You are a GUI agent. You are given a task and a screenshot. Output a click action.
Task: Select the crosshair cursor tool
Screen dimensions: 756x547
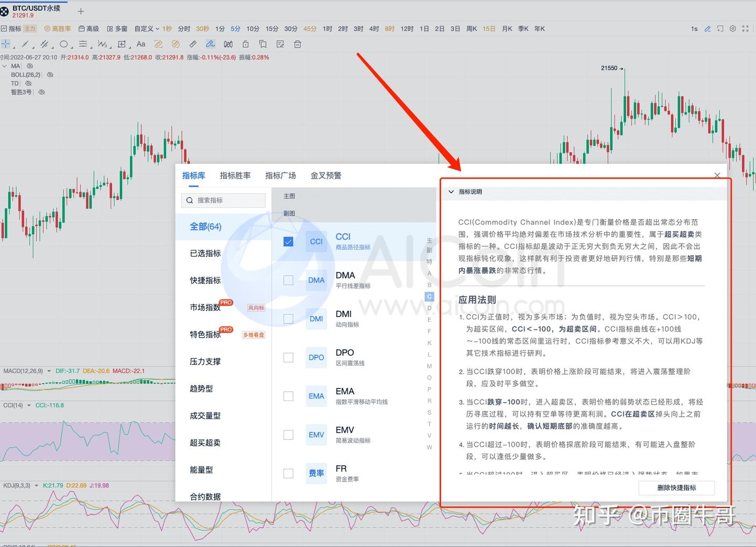(5, 44)
